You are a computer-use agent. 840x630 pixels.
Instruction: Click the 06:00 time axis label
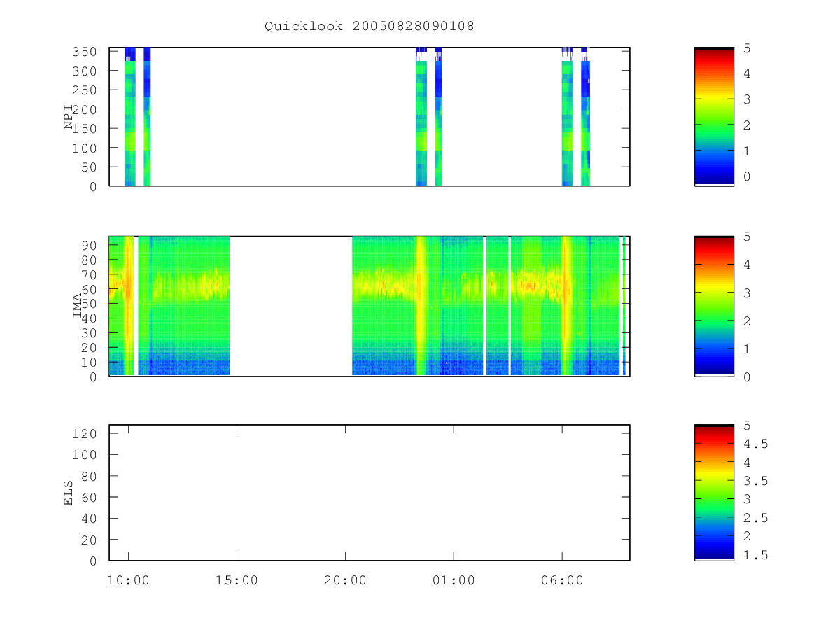coord(562,580)
